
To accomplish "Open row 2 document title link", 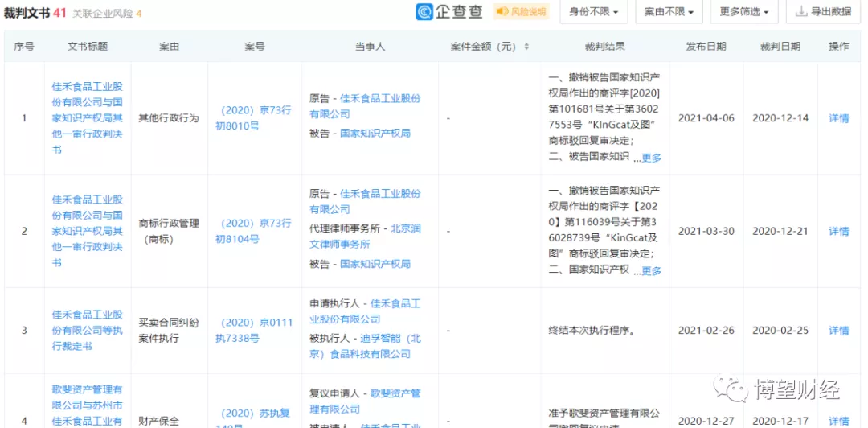I will (x=88, y=231).
